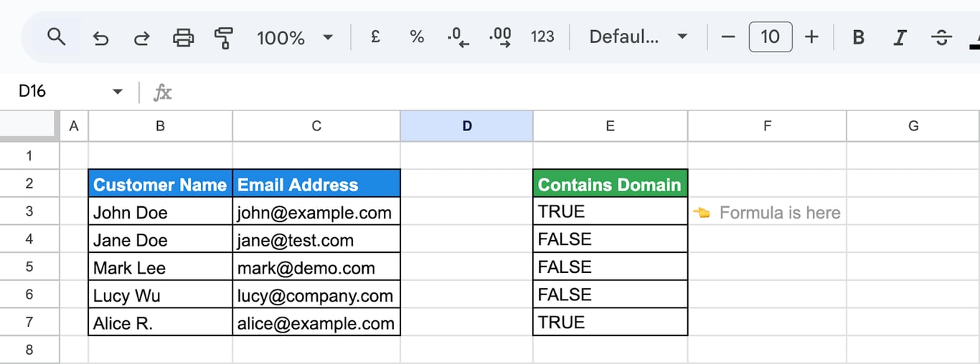Select the Email Address header cell
Viewport: 980px width, 364px height.
tap(316, 184)
